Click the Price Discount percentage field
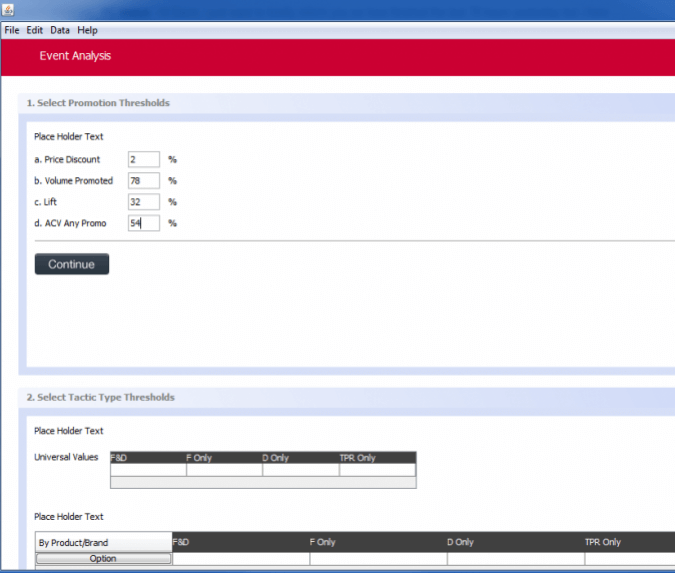The width and height of the screenshot is (675, 573). pos(144,159)
